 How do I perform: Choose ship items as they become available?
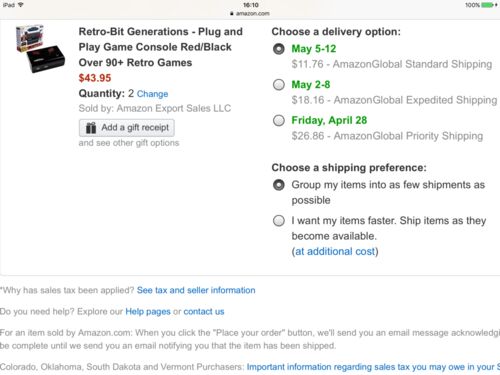(x=279, y=221)
